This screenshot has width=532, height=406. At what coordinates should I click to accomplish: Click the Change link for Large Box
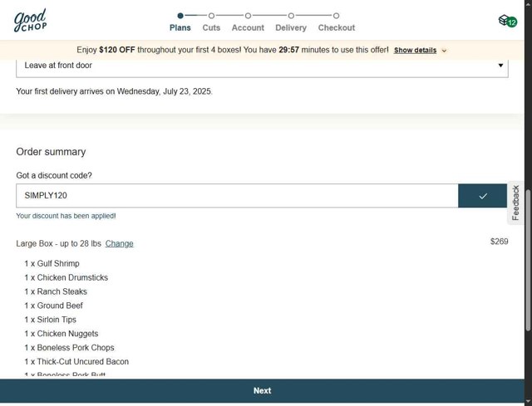(119, 243)
